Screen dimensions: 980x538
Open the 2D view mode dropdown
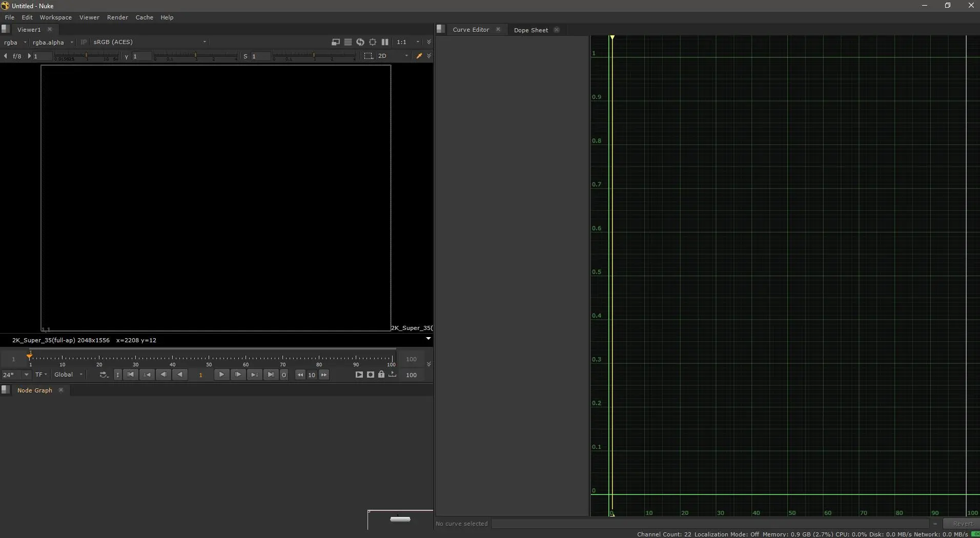393,56
